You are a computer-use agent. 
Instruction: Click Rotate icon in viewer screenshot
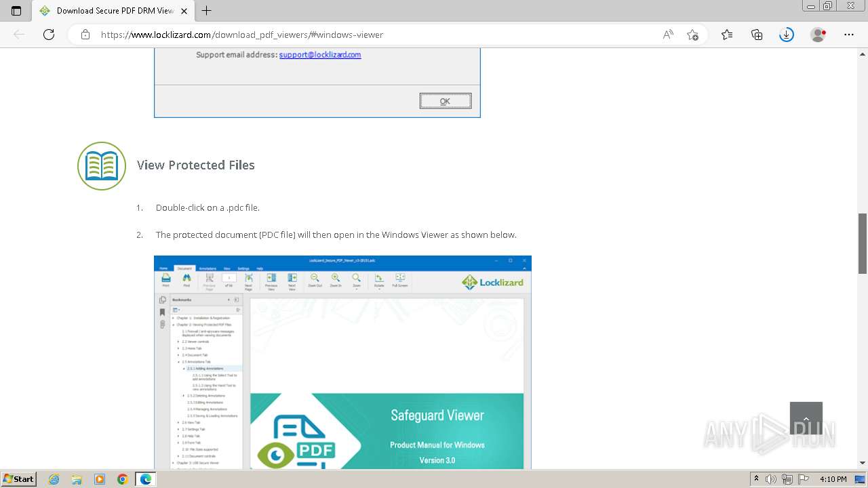tap(379, 281)
